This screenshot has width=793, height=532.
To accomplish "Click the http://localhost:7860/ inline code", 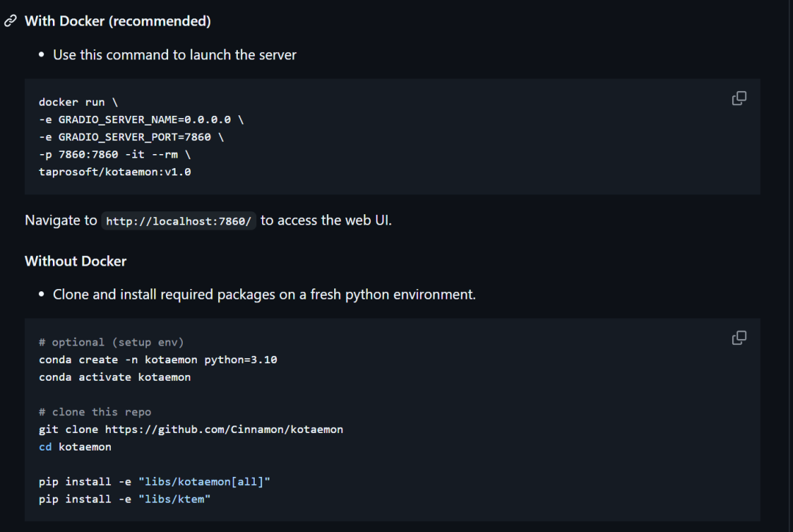I will click(178, 221).
